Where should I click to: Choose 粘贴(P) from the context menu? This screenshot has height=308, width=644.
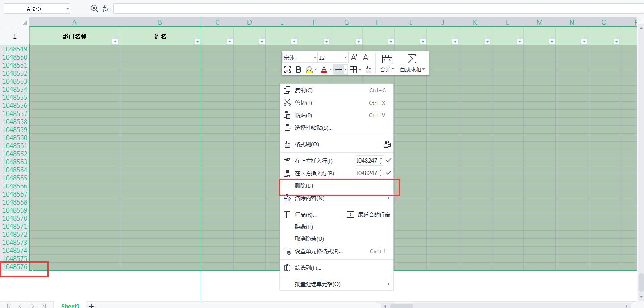point(337,115)
